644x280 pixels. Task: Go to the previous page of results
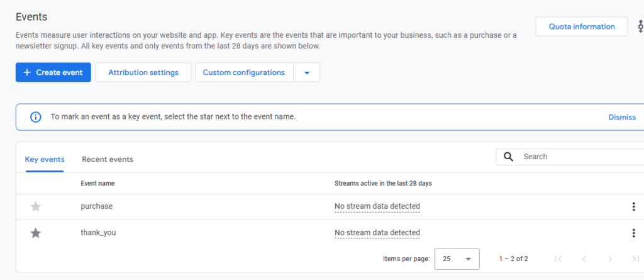[584, 259]
